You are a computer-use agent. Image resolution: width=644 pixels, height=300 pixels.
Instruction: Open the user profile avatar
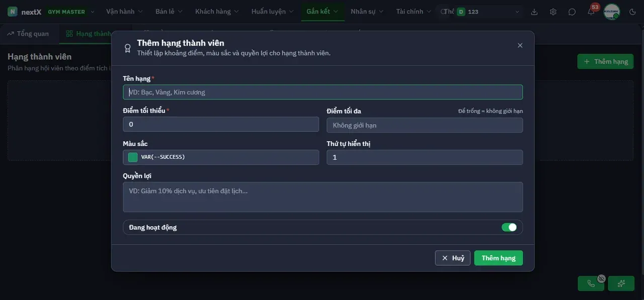(612, 12)
